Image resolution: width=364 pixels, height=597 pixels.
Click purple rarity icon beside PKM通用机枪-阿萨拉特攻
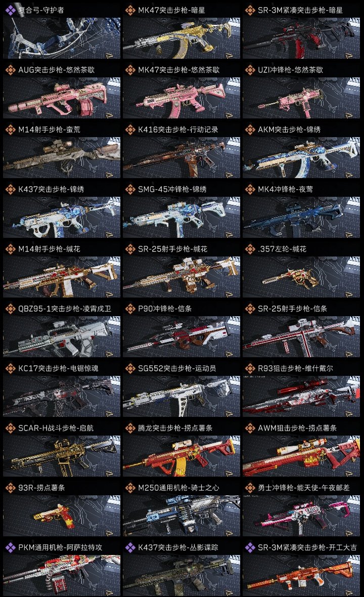[11, 547]
